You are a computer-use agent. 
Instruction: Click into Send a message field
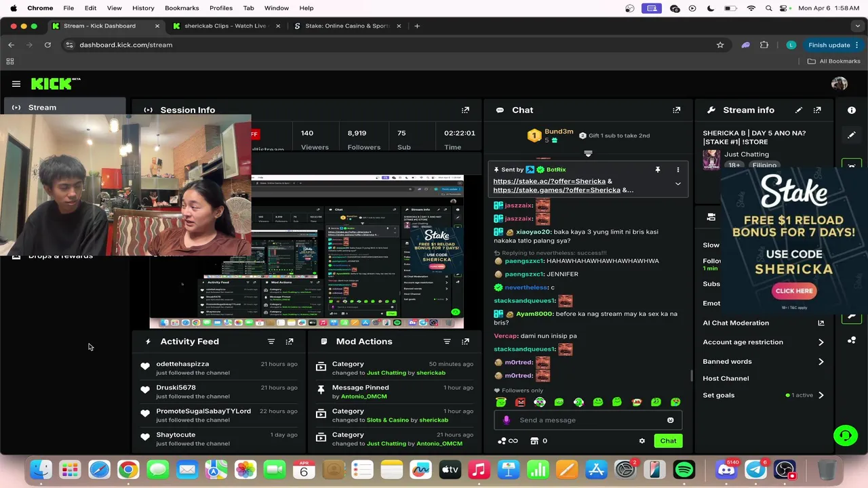click(587, 420)
